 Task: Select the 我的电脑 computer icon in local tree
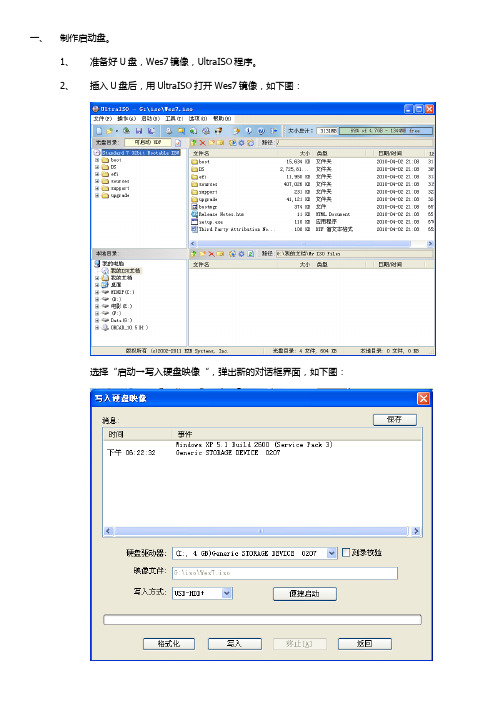point(97,263)
